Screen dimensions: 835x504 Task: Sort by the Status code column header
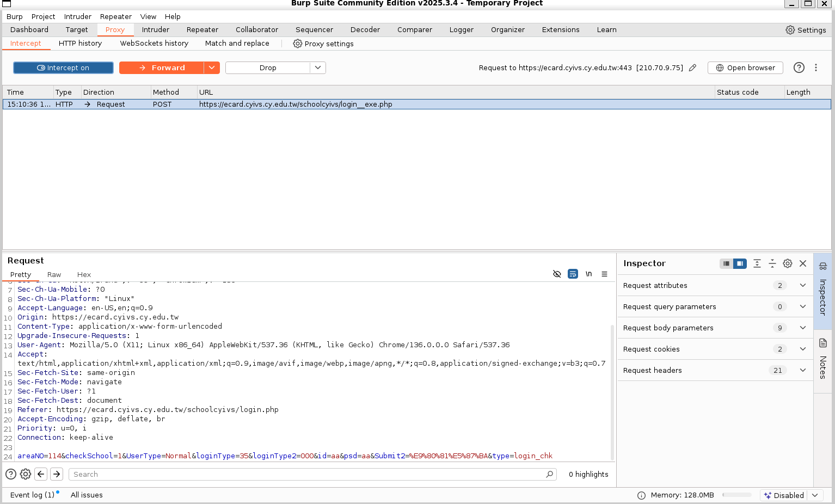pyautogui.click(x=749, y=93)
